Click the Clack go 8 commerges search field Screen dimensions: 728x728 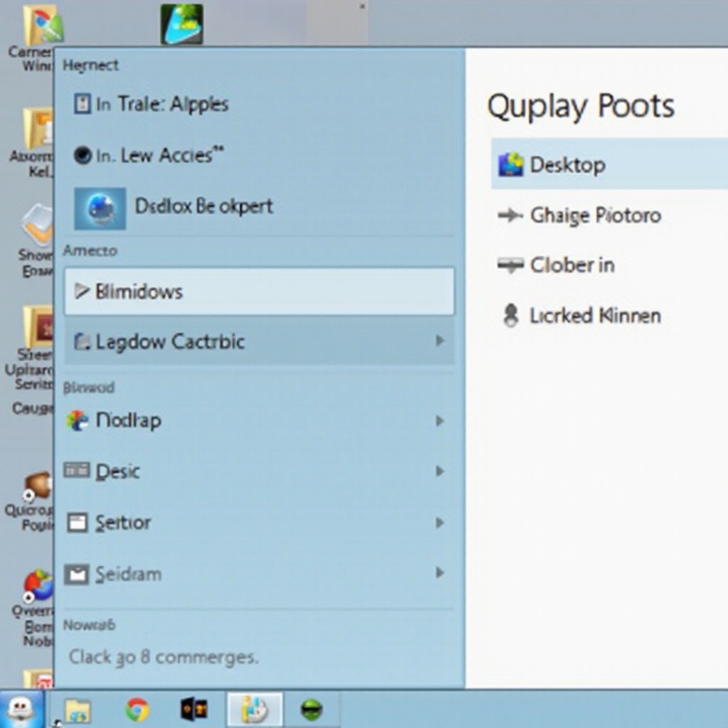(x=164, y=657)
